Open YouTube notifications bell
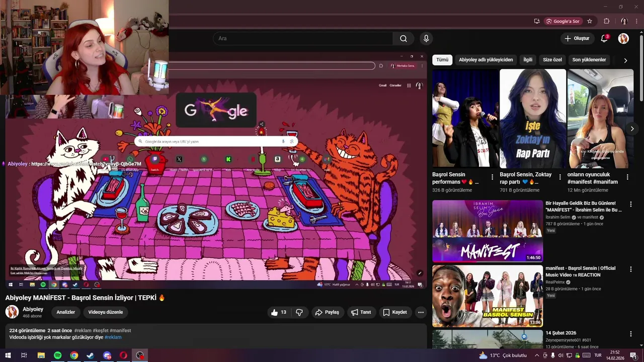The image size is (644, 362). click(605, 38)
